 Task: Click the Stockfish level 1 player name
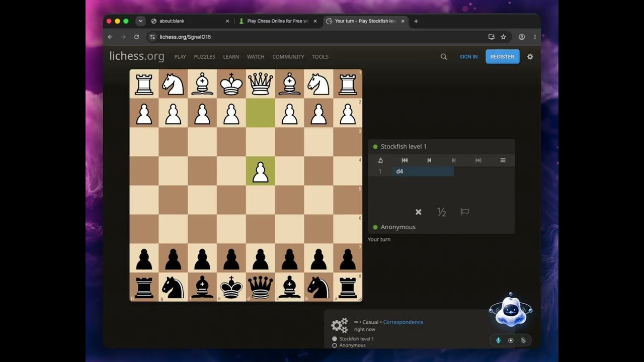point(404,147)
